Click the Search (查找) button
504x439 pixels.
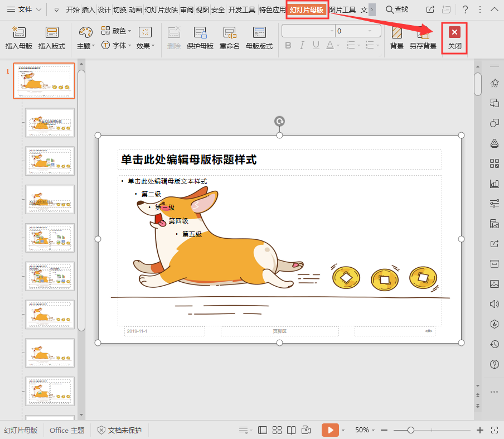(397, 9)
